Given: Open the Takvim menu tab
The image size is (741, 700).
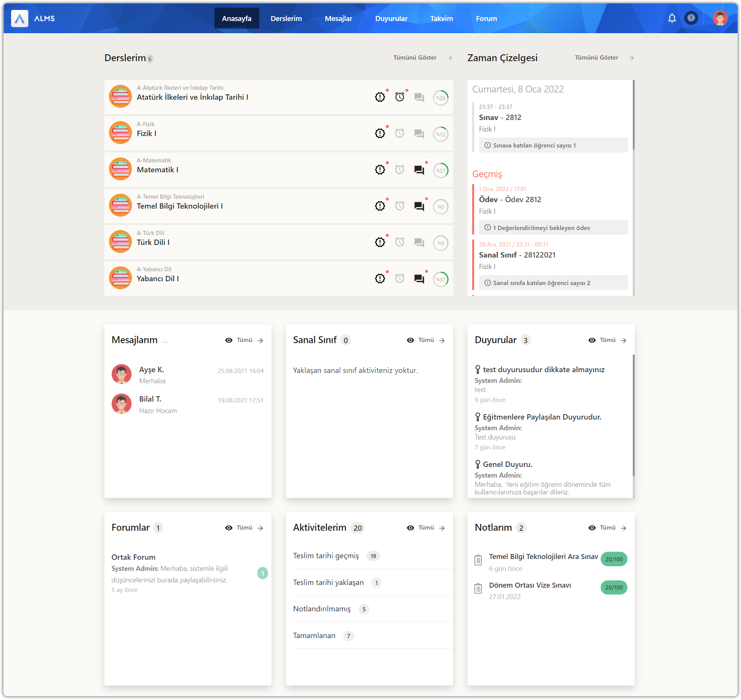Looking at the screenshot, I should pos(441,18).
